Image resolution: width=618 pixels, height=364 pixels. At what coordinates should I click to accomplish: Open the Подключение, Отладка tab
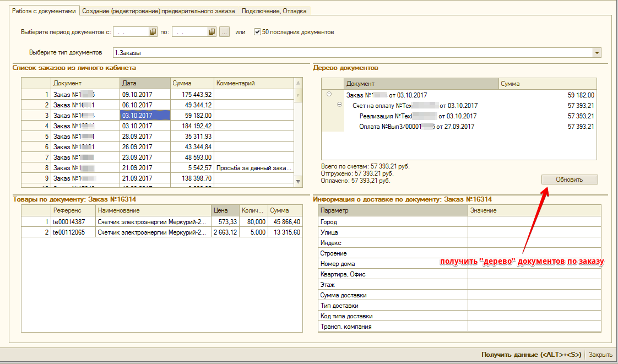(275, 11)
